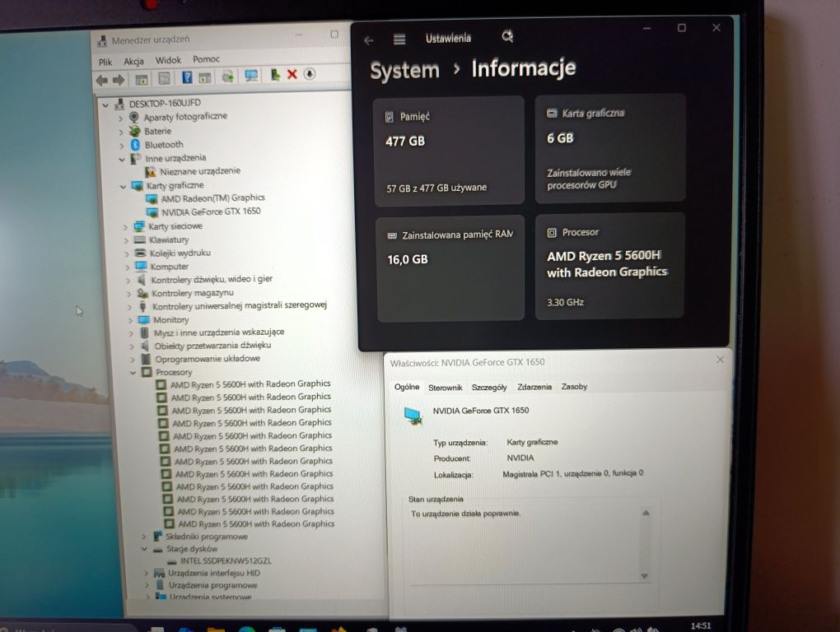The image size is (840, 632).
Task: Click the search icon in Ustawienia title bar
Action: pos(507,36)
